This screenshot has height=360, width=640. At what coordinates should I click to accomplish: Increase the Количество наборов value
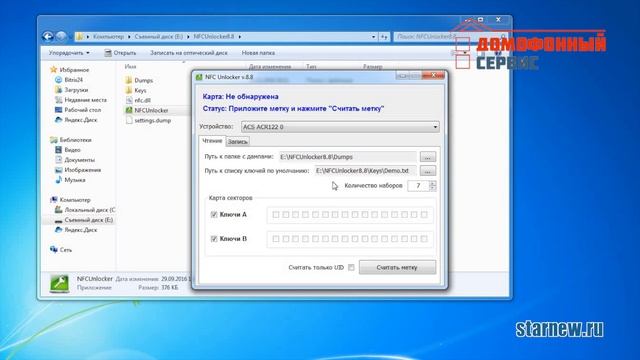click(x=433, y=183)
